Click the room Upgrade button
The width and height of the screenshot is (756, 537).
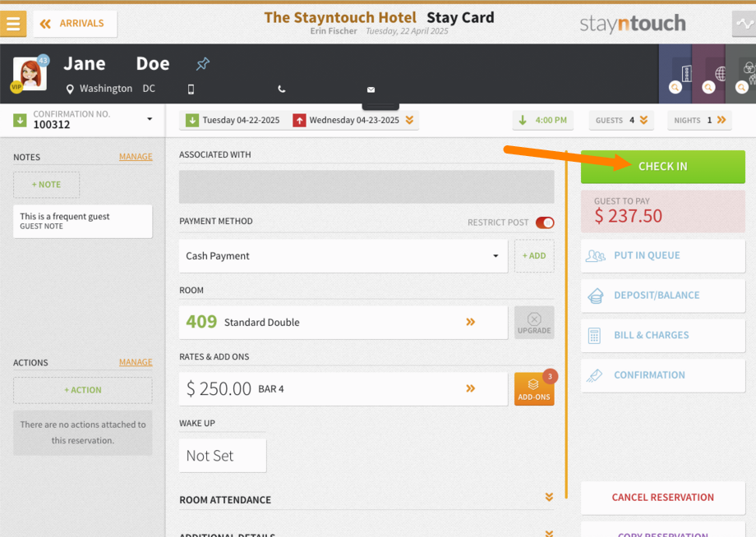534,322
